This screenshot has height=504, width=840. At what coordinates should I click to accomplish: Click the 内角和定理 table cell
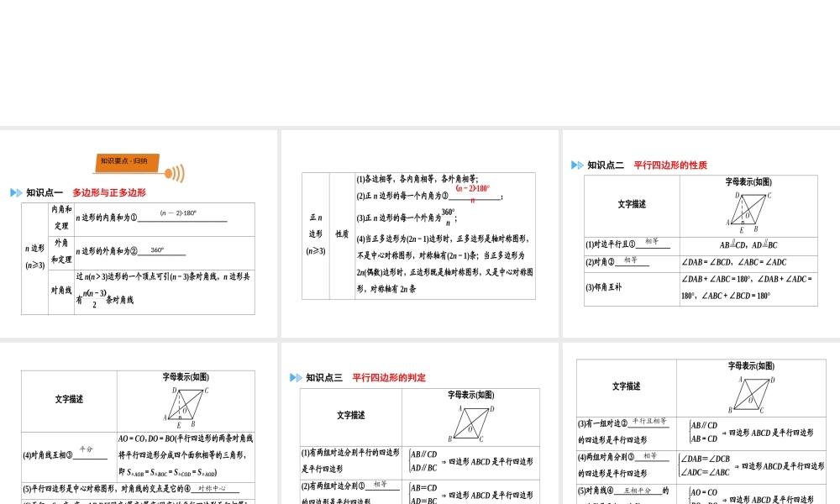pyautogui.click(x=61, y=218)
